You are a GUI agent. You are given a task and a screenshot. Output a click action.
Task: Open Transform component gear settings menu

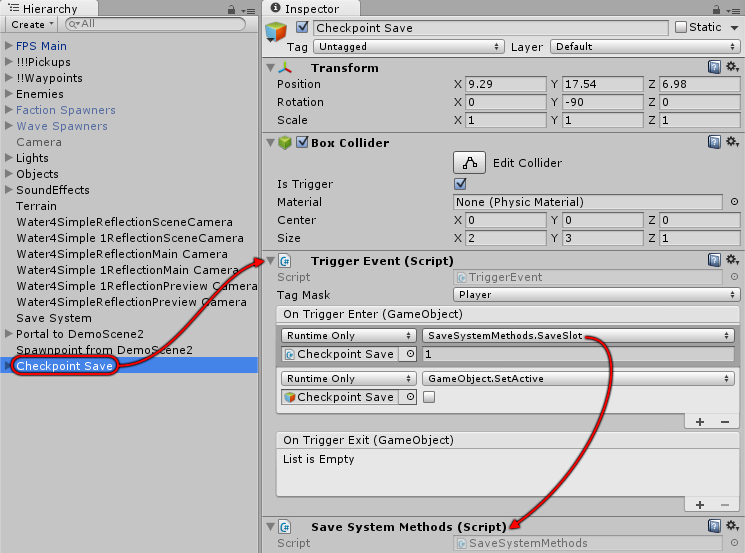[732, 67]
